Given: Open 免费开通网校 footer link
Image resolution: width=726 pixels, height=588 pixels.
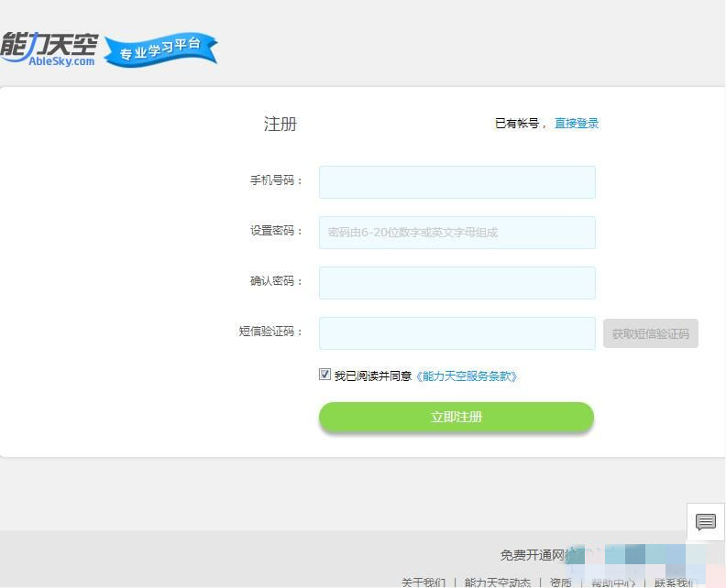Looking at the screenshot, I should [x=538, y=555].
